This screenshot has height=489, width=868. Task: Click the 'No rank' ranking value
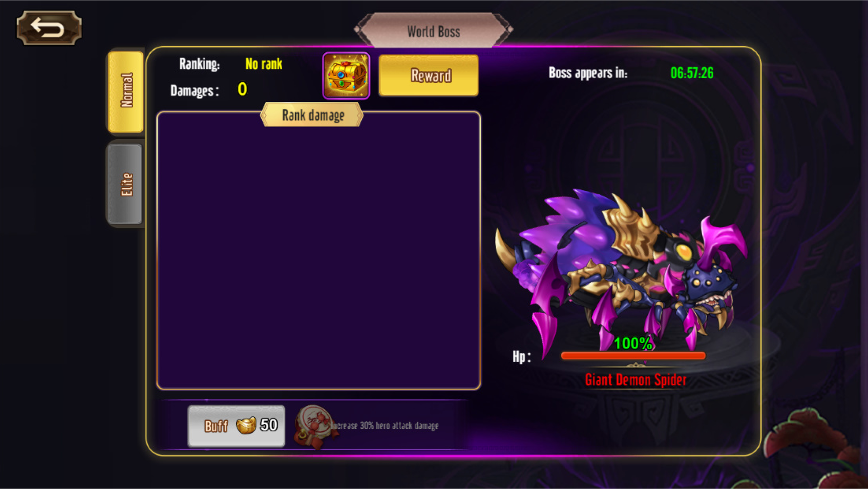pos(264,64)
